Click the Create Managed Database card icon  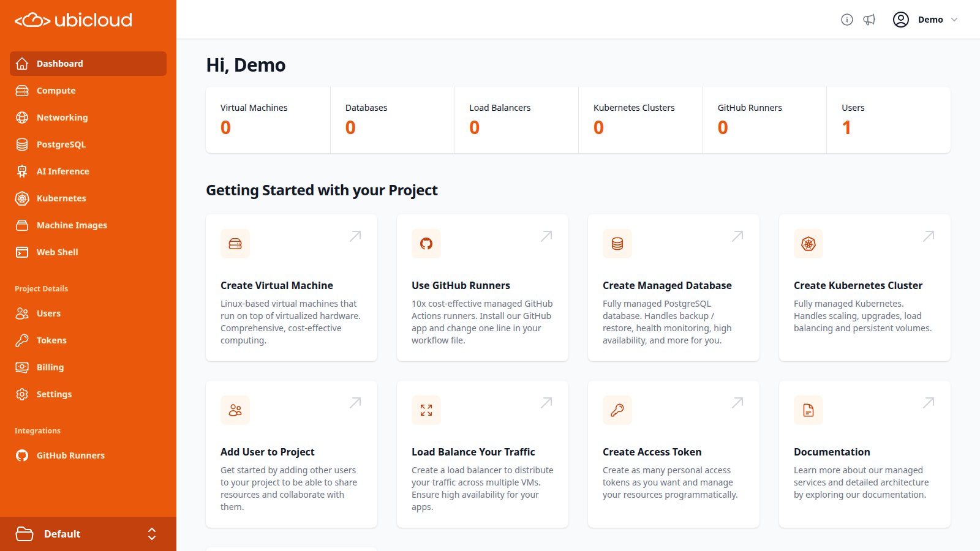pyautogui.click(x=617, y=244)
